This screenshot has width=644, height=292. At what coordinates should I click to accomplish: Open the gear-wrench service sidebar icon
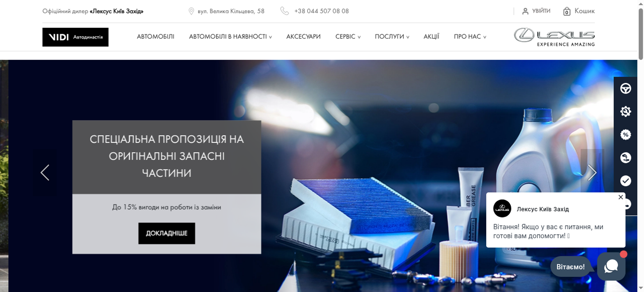pyautogui.click(x=625, y=112)
